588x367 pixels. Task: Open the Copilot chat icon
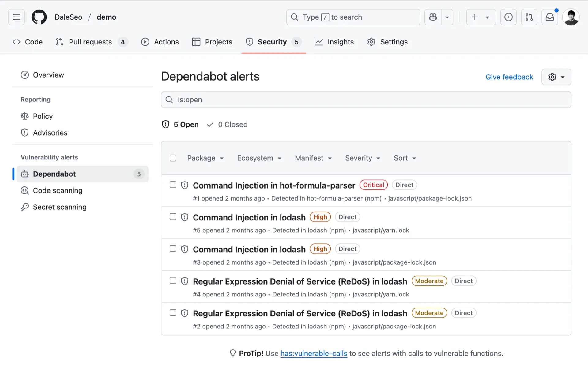point(433,17)
